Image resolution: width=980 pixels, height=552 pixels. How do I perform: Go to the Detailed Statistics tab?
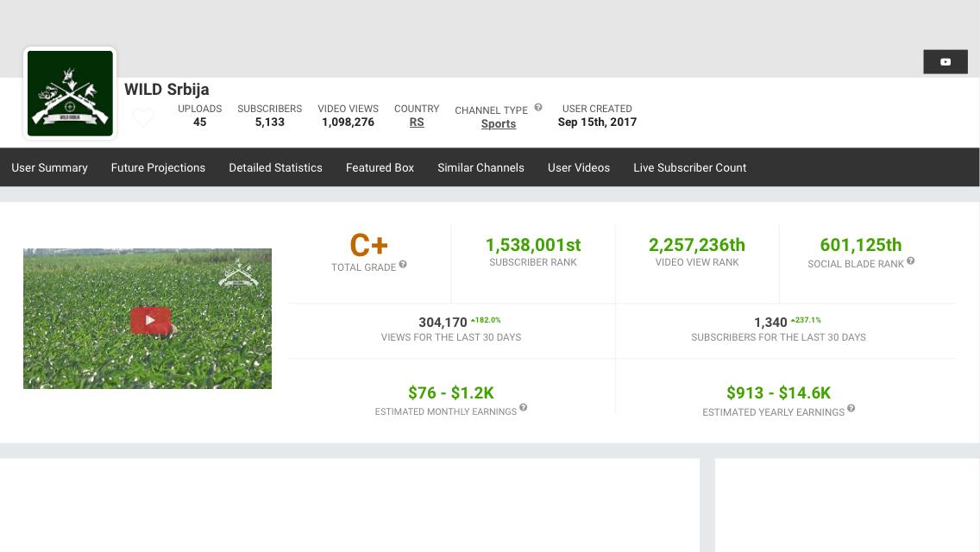tap(276, 167)
